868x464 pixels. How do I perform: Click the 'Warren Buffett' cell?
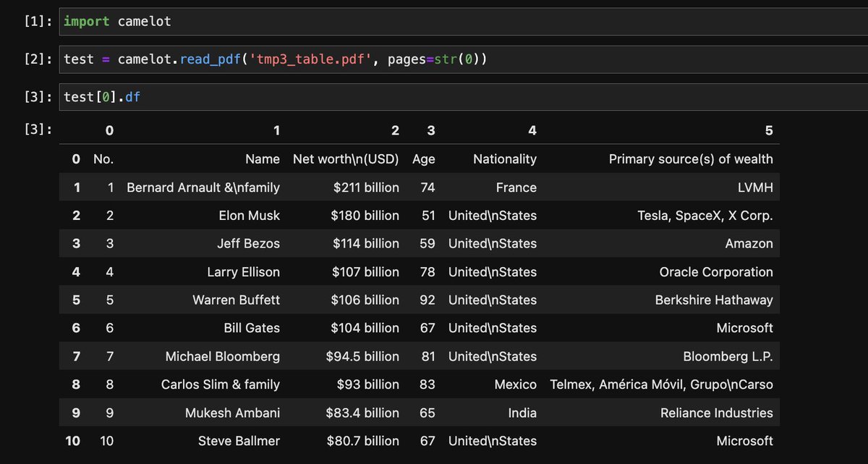pos(237,300)
